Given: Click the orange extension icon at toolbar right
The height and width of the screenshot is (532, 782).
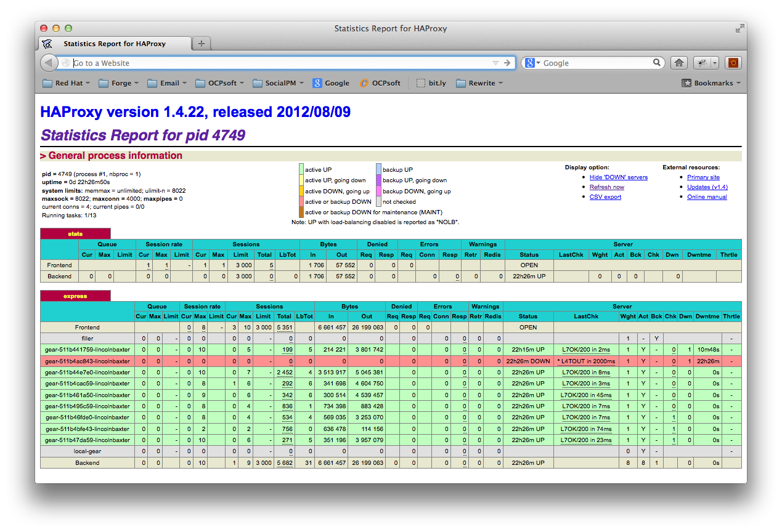Looking at the screenshot, I should coord(733,63).
